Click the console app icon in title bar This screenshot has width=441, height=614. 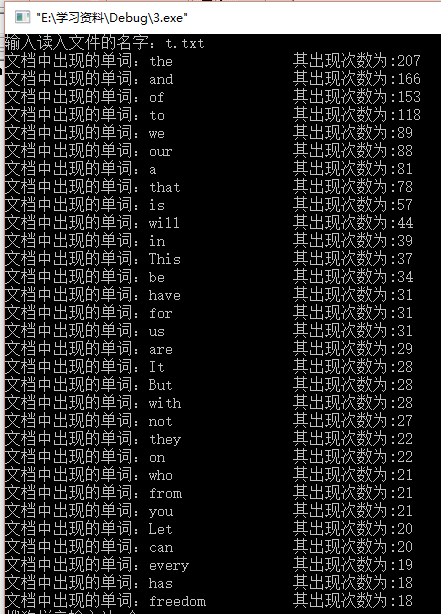pos(22,17)
